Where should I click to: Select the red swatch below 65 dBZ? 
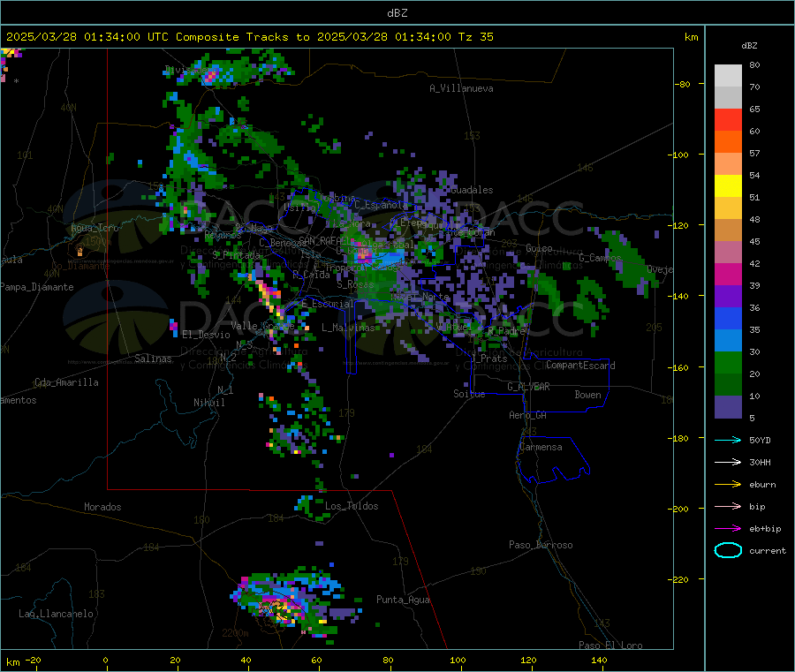click(x=728, y=119)
